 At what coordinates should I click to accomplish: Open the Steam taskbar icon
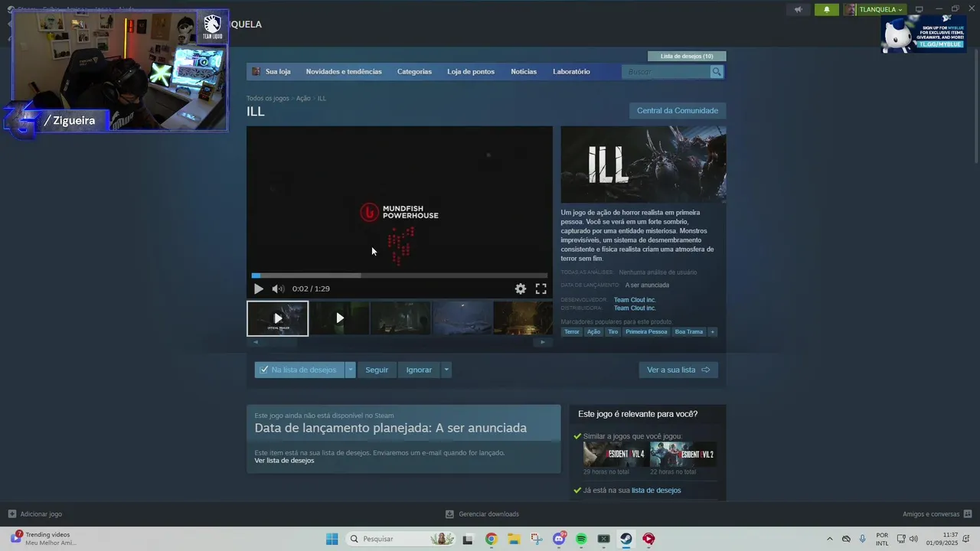pos(626,539)
